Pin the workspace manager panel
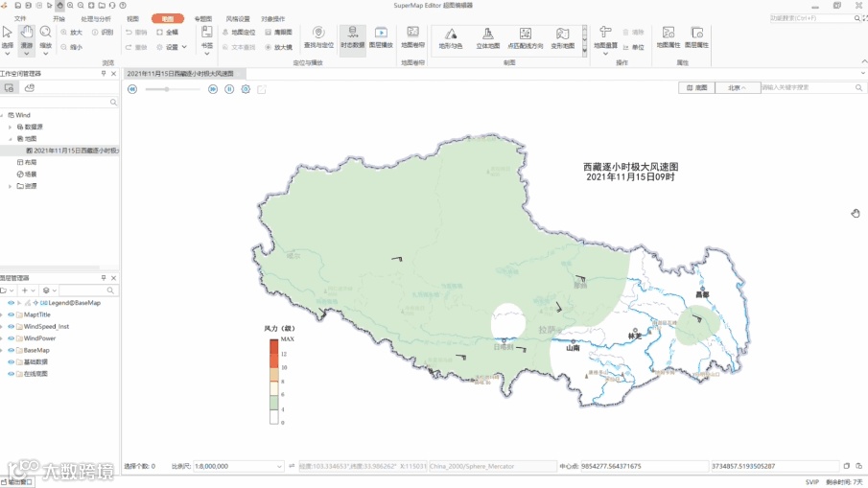The image size is (868, 488). coord(104,73)
